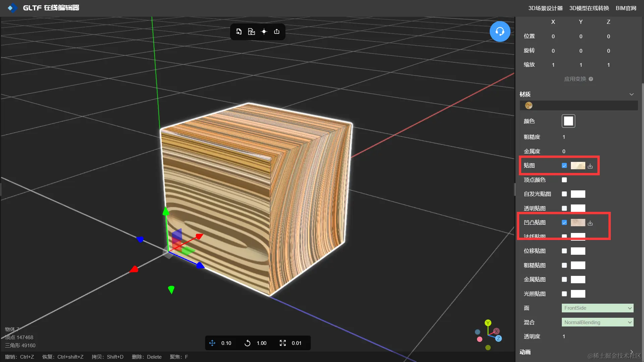
Task: Click the rotate snap icon at bottom
Action: point(248,343)
